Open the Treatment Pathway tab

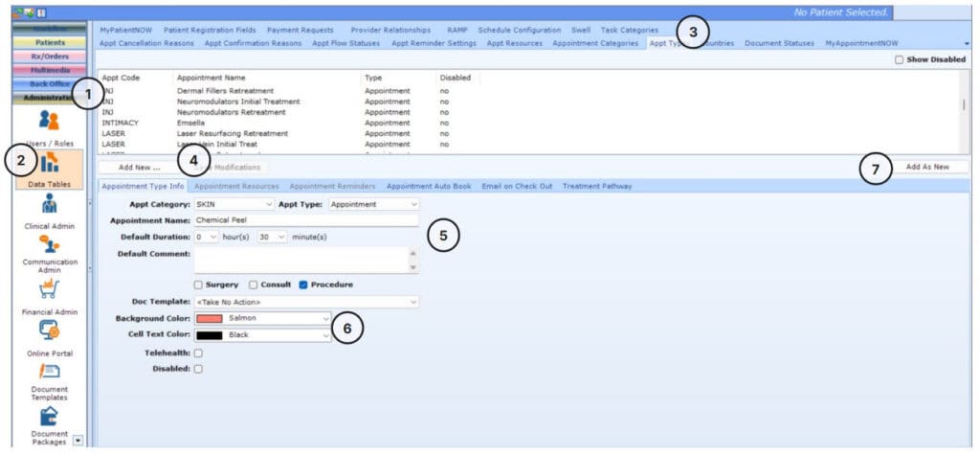point(596,186)
